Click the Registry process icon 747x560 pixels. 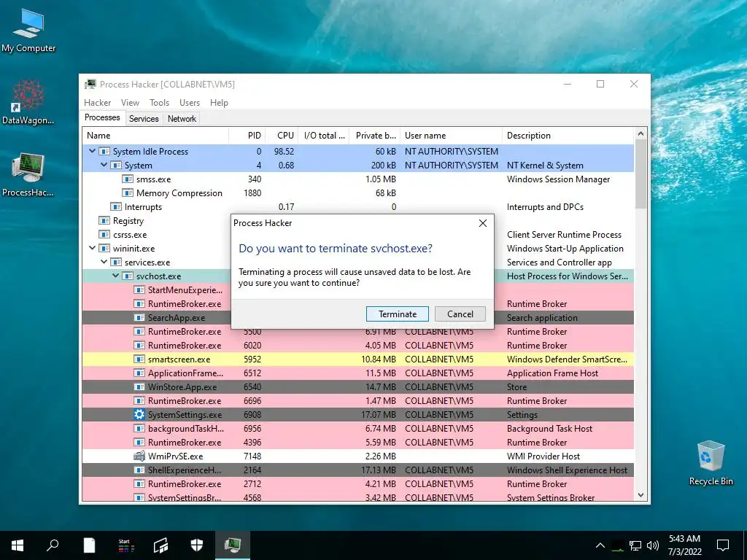(104, 220)
